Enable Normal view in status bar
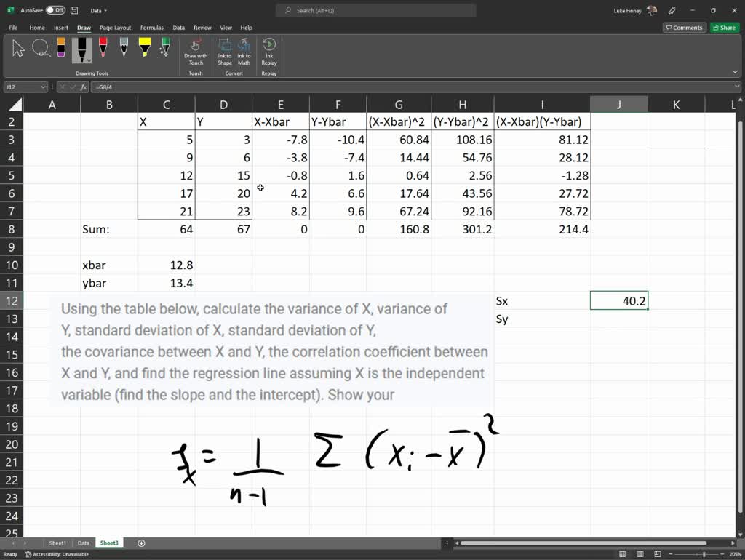Image resolution: width=745 pixels, height=560 pixels. 623,553
